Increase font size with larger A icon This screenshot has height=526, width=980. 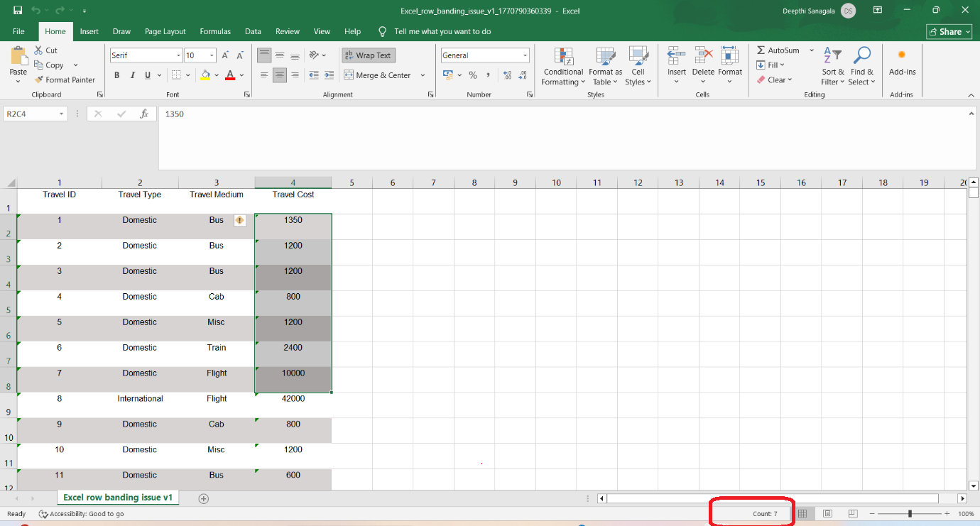pos(225,55)
